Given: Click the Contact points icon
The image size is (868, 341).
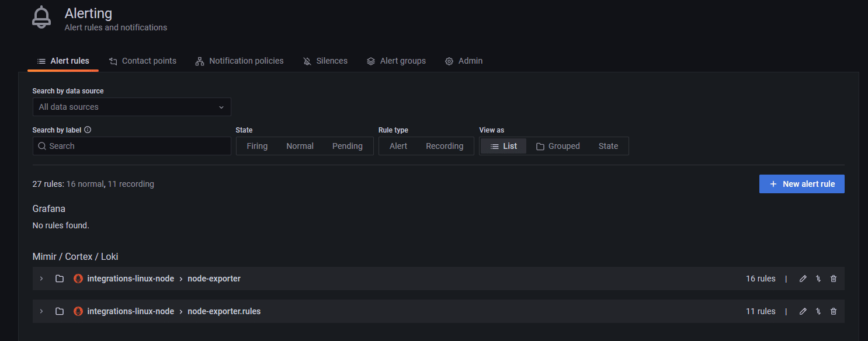Looking at the screenshot, I should pos(113,61).
